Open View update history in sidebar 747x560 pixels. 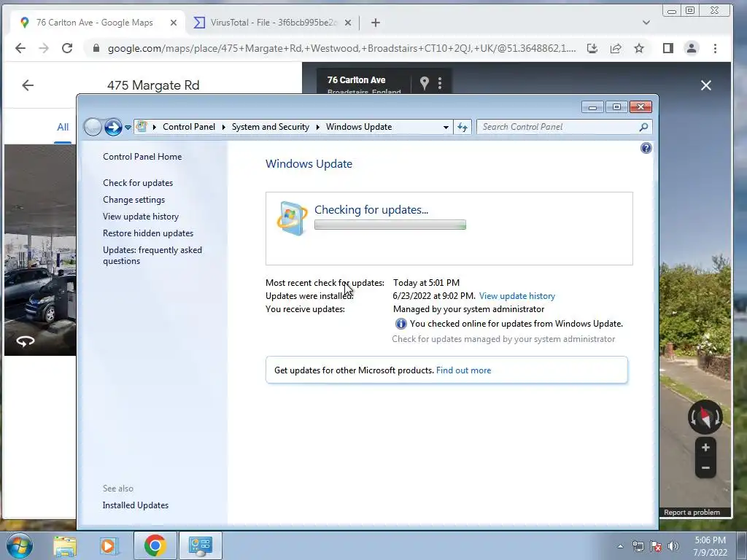tap(141, 216)
